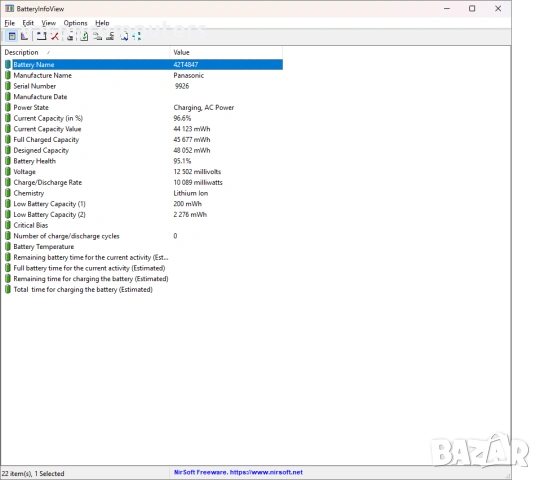
Task: Select the Current Capacity (in %) row
Action: pos(144,118)
